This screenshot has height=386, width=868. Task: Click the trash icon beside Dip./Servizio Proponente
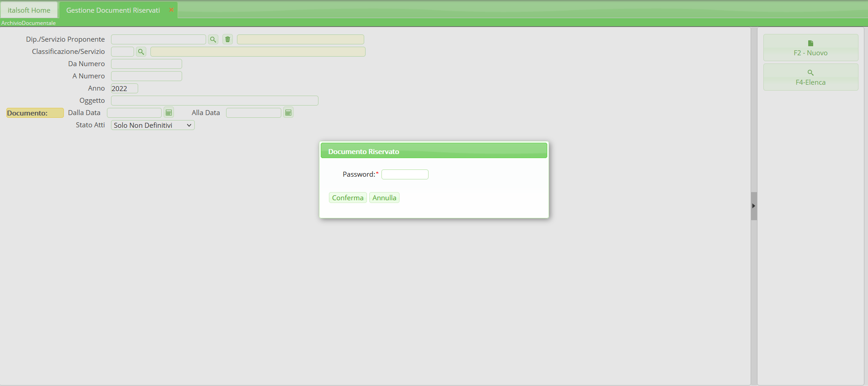click(227, 39)
